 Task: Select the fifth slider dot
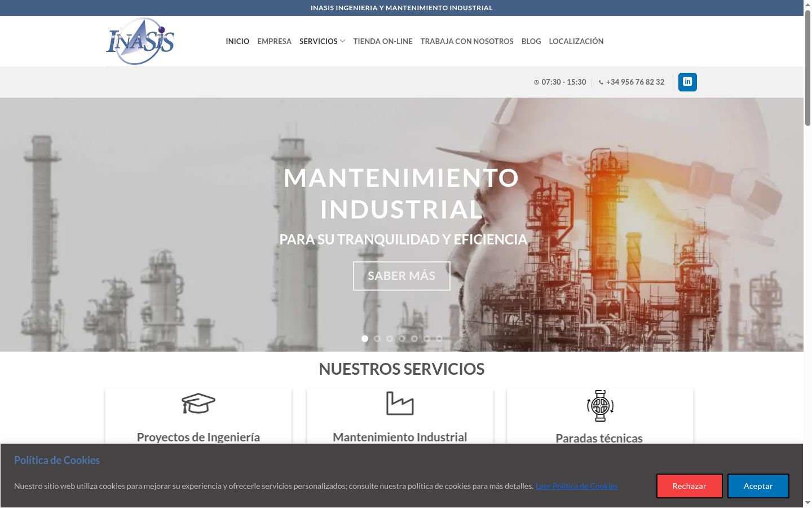[414, 339]
